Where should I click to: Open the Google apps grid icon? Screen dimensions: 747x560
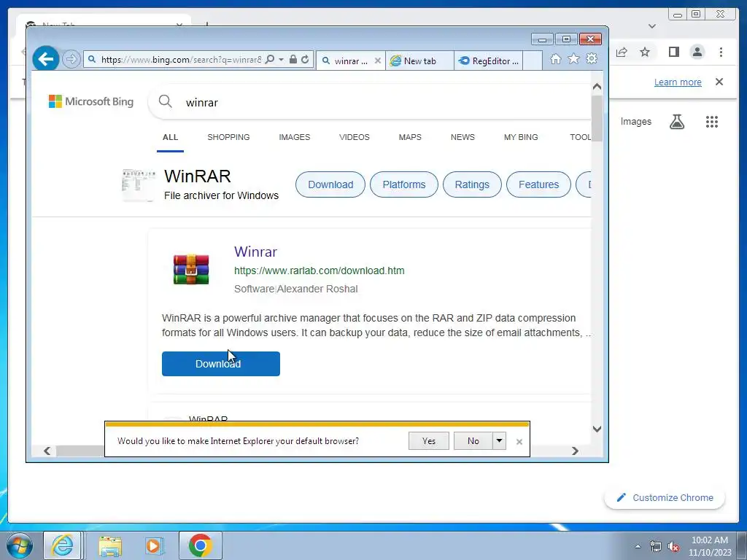(x=712, y=122)
